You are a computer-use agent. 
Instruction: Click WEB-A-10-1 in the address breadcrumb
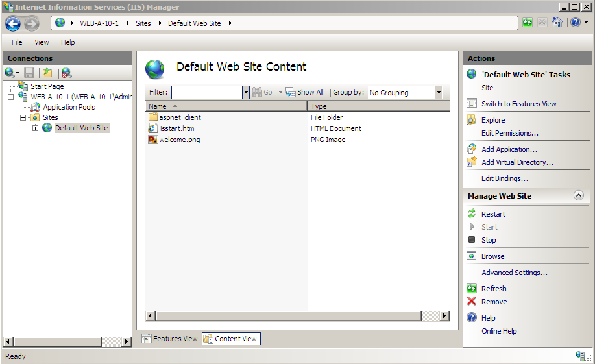point(99,23)
